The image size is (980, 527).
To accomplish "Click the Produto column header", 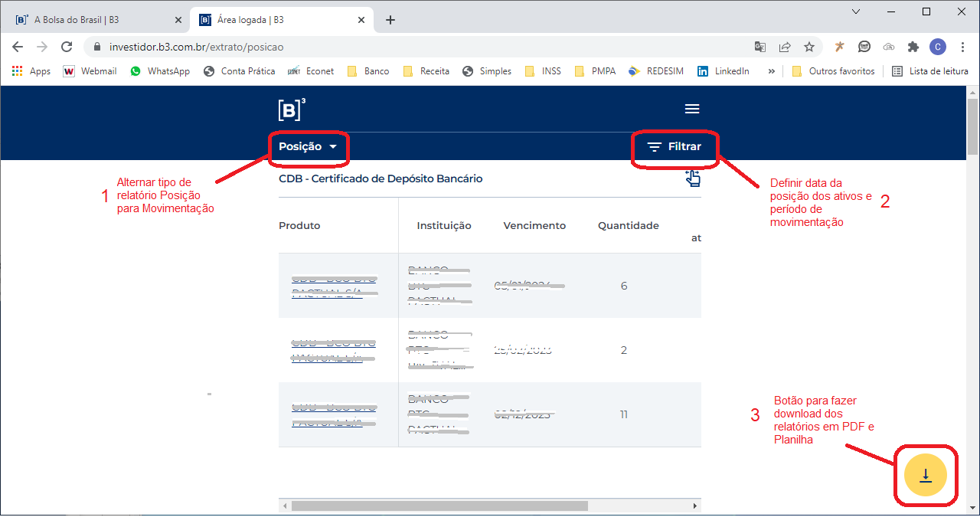I will [x=299, y=226].
